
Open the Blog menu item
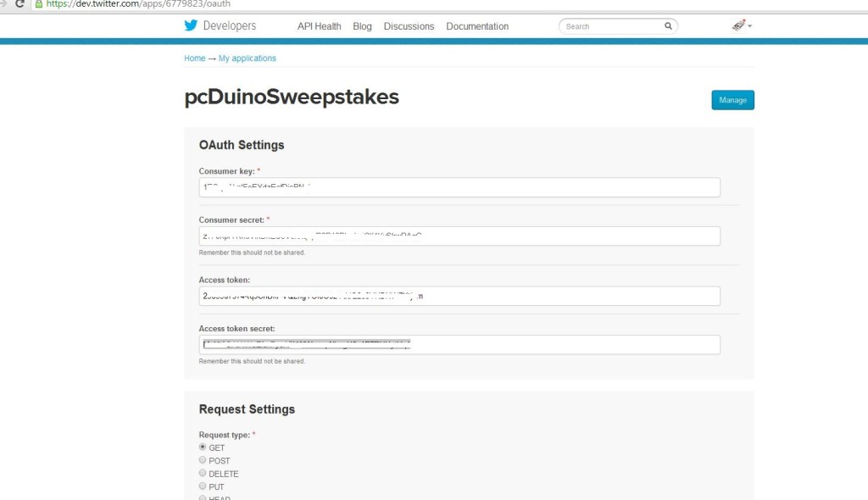(x=362, y=26)
